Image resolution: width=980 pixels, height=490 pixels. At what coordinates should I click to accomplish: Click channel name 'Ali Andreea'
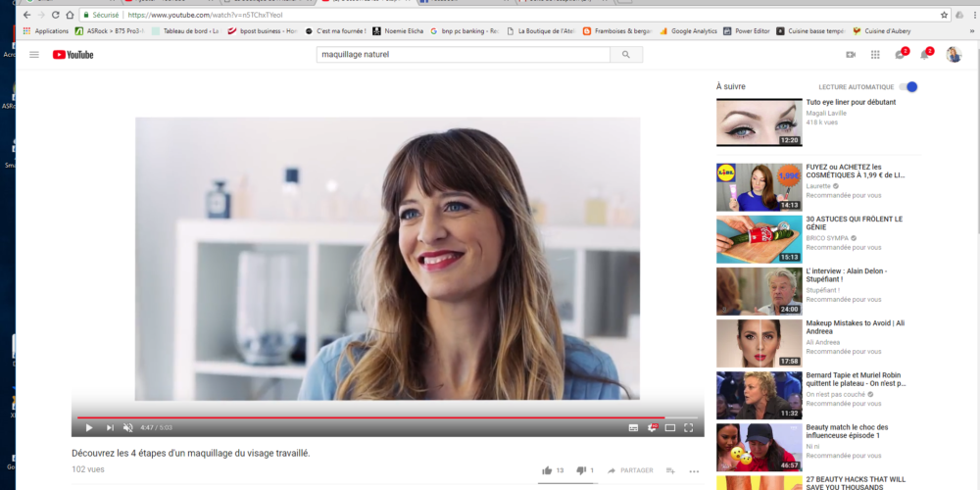[x=822, y=342]
